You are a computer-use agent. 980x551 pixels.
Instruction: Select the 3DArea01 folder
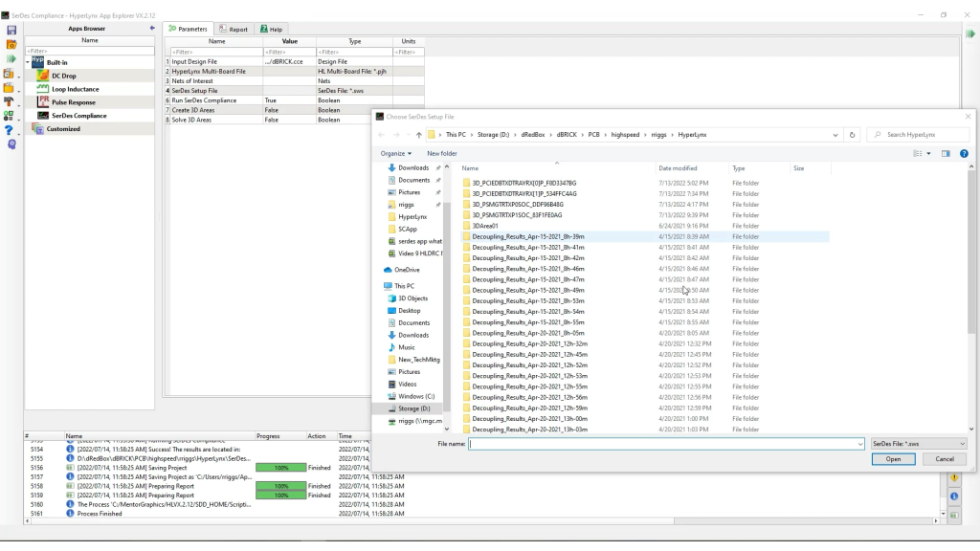click(x=485, y=226)
